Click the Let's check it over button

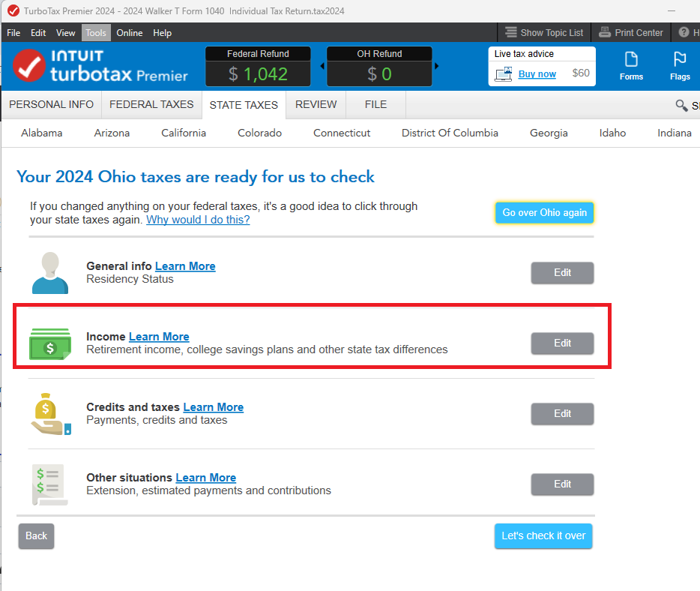pyautogui.click(x=543, y=536)
